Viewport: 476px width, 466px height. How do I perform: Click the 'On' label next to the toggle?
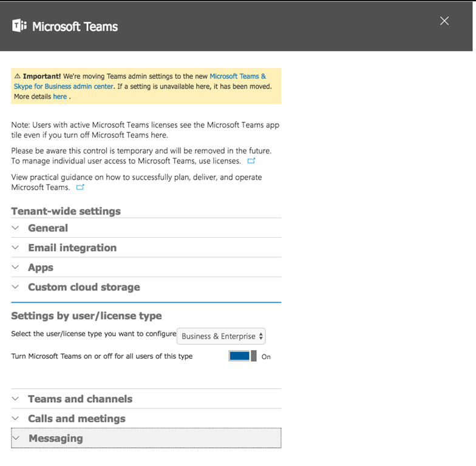click(266, 357)
